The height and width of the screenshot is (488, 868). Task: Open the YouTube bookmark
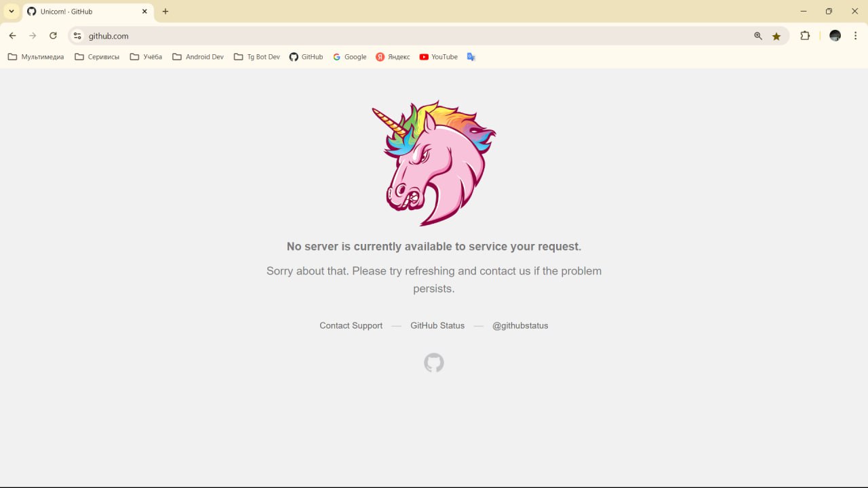pyautogui.click(x=438, y=57)
